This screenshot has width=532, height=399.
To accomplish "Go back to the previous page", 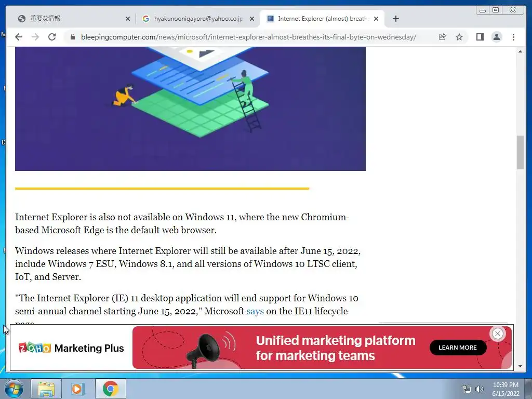I will (x=19, y=37).
